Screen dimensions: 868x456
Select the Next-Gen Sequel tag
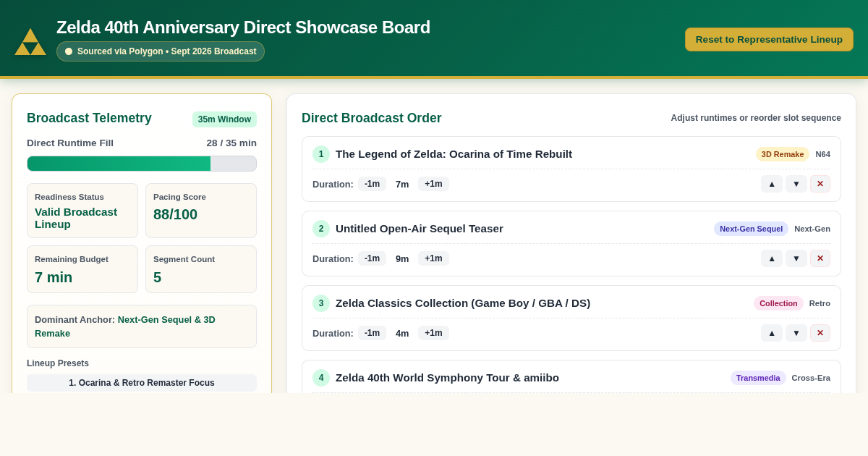point(751,229)
